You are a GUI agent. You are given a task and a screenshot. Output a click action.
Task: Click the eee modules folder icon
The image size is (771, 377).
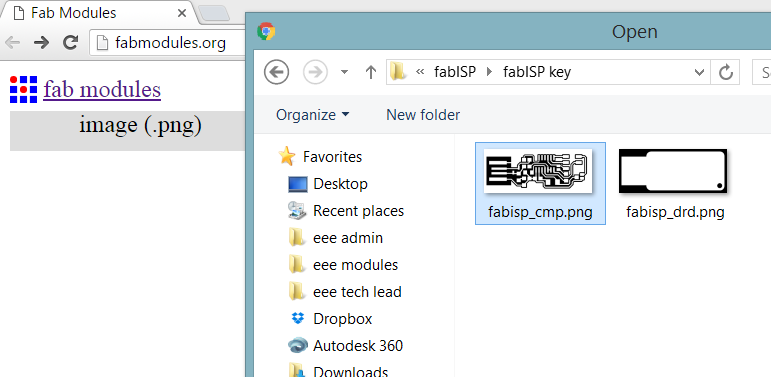(x=297, y=265)
